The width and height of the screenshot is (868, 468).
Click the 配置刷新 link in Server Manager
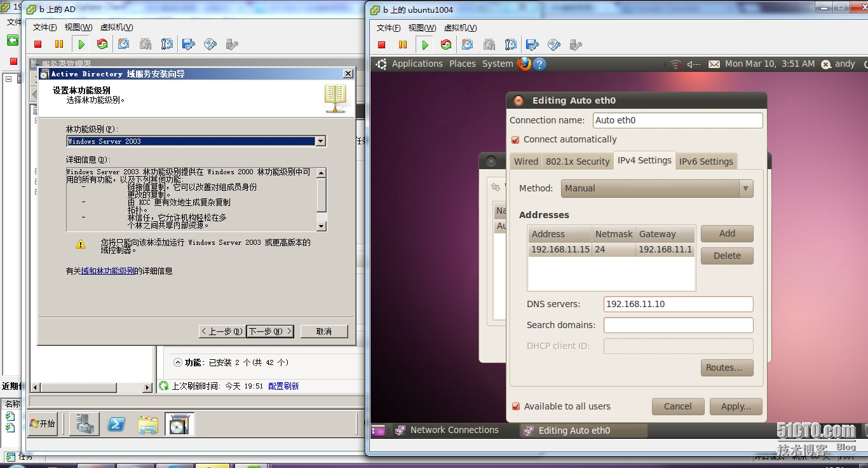tap(283, 386)
